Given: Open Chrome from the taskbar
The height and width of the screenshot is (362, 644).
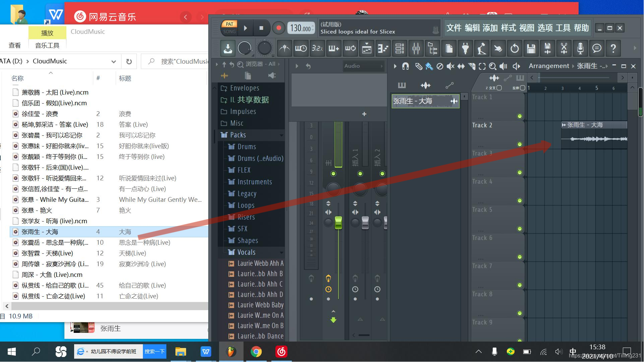Looking at the screenshot, I should coord(256,352).
